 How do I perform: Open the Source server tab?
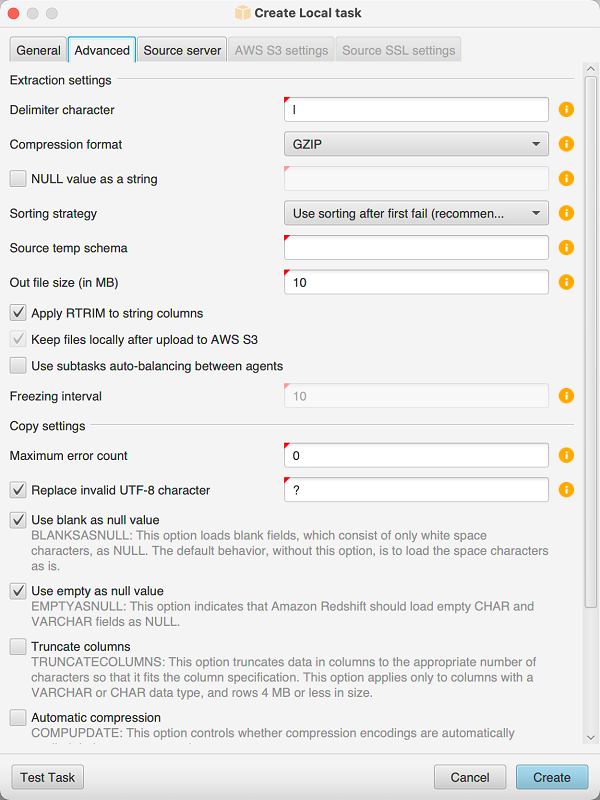pos(181,49)
